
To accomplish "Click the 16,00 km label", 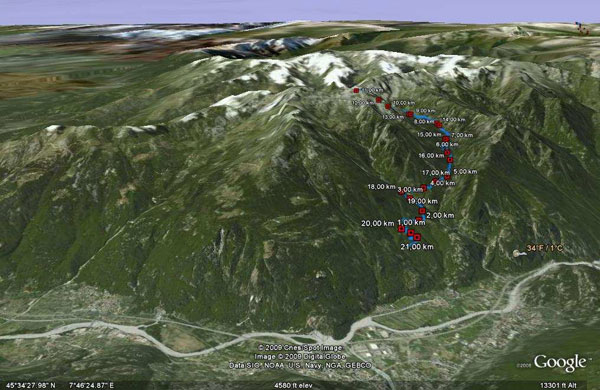I will click(431, 155).
